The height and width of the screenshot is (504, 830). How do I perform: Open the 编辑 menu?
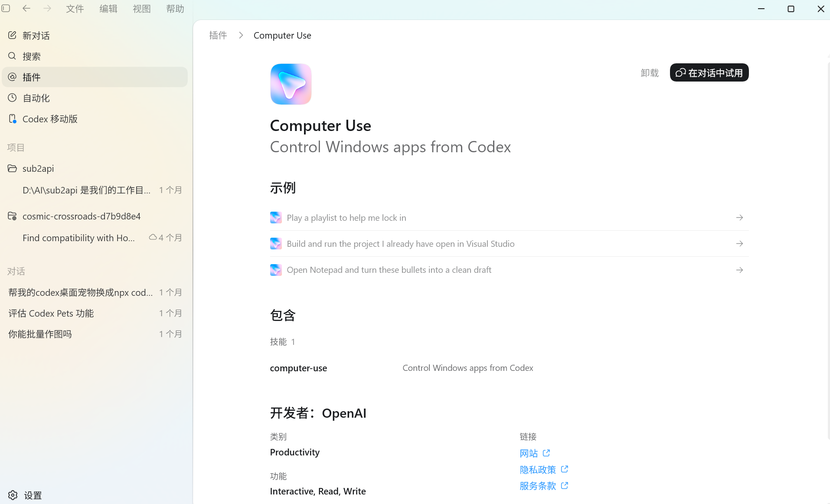pos(108,9)
